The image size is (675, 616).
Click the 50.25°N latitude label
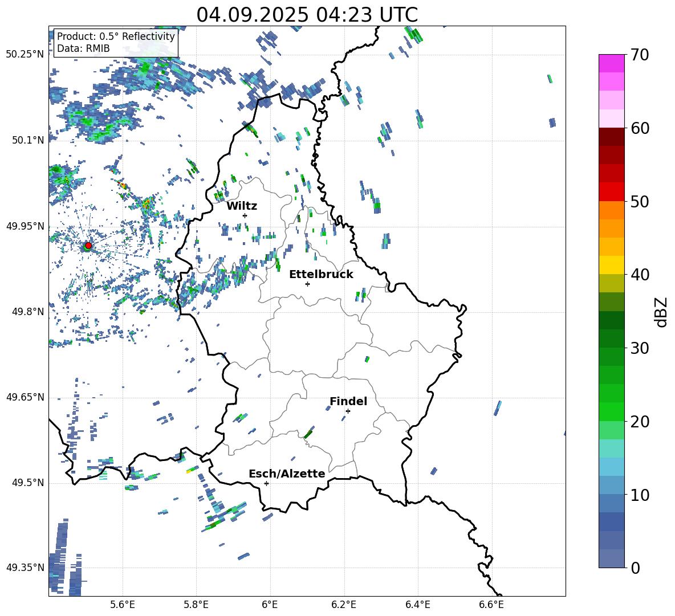[25, 55]
